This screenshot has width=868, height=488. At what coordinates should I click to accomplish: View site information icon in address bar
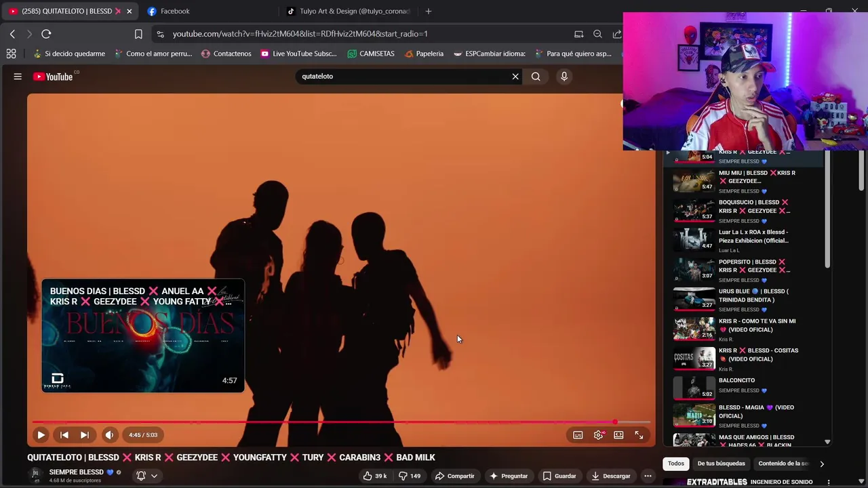pos(159,34)
